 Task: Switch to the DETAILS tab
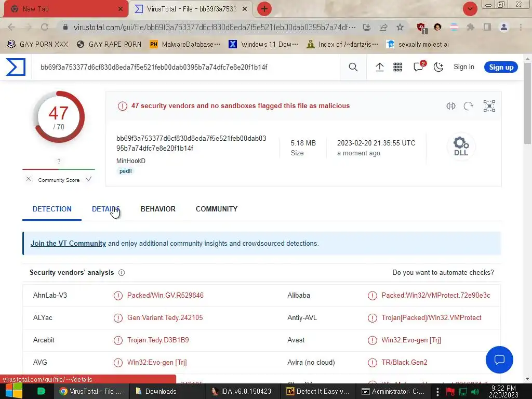tap(105, 209)
